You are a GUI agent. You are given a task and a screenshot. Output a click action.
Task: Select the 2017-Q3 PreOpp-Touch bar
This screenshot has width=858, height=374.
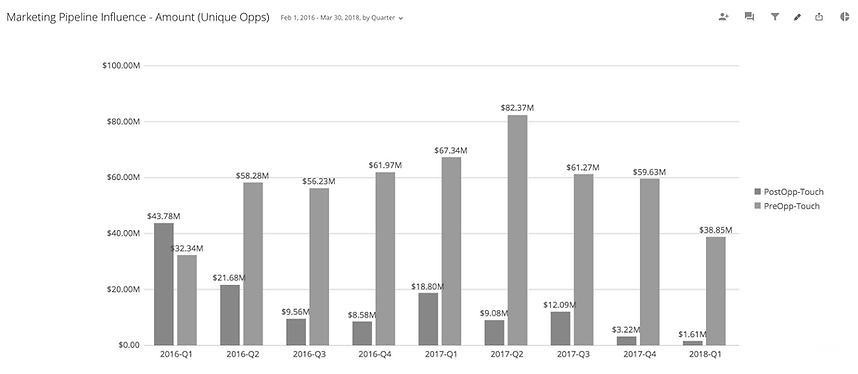coord(584,260)
